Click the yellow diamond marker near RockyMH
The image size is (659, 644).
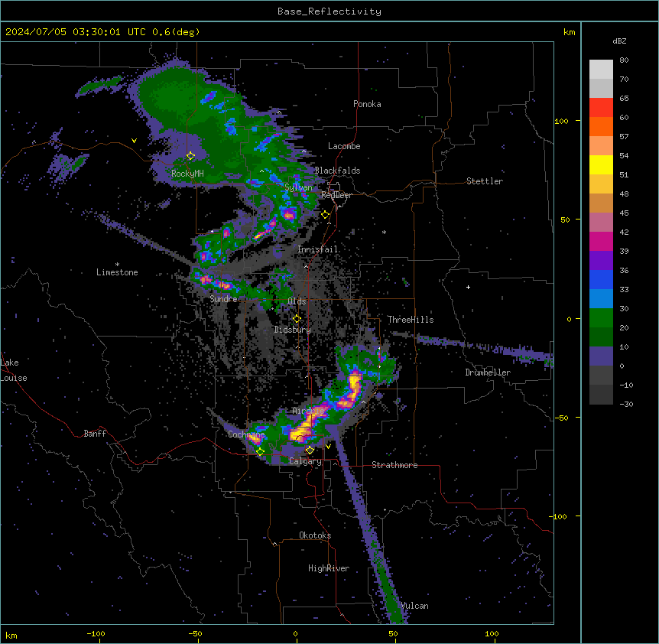pos(191,156)
